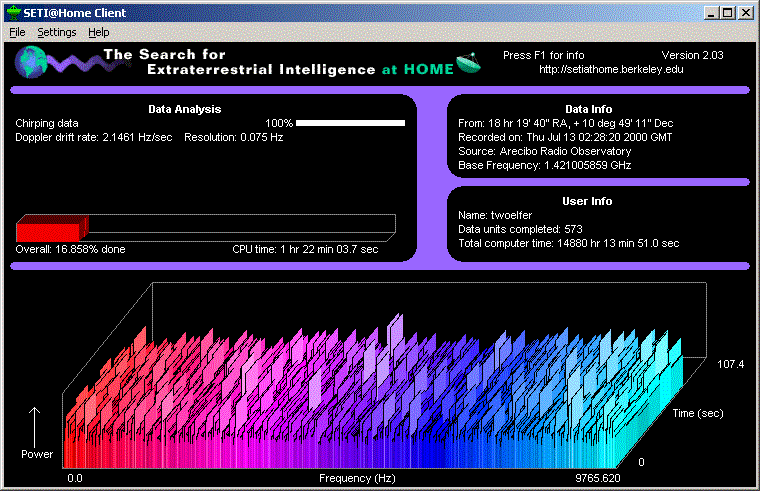This screenshot has height=491, width=760.
Task: Click 'Total computer time: 14880 hr' line
Action: (x=569, y=243)
